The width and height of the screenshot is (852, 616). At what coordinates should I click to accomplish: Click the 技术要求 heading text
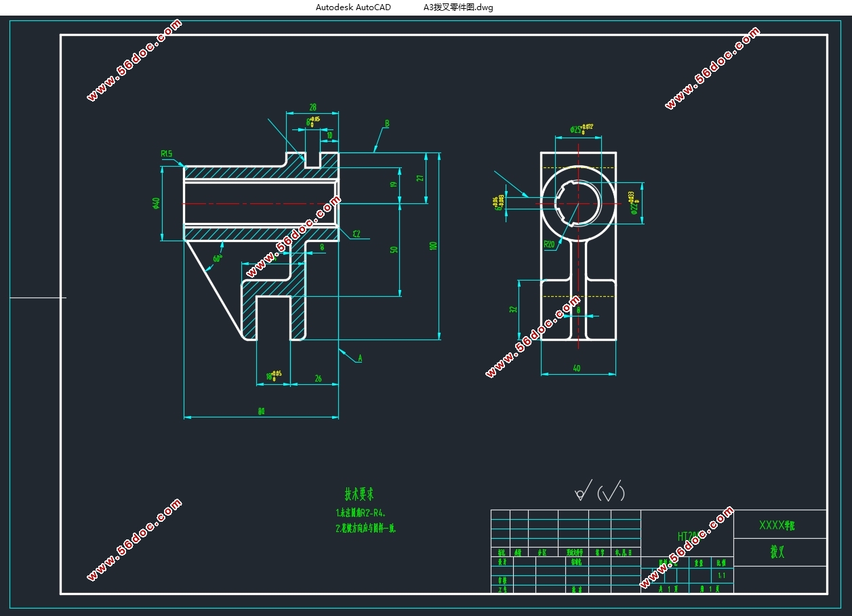click(359, 494)
